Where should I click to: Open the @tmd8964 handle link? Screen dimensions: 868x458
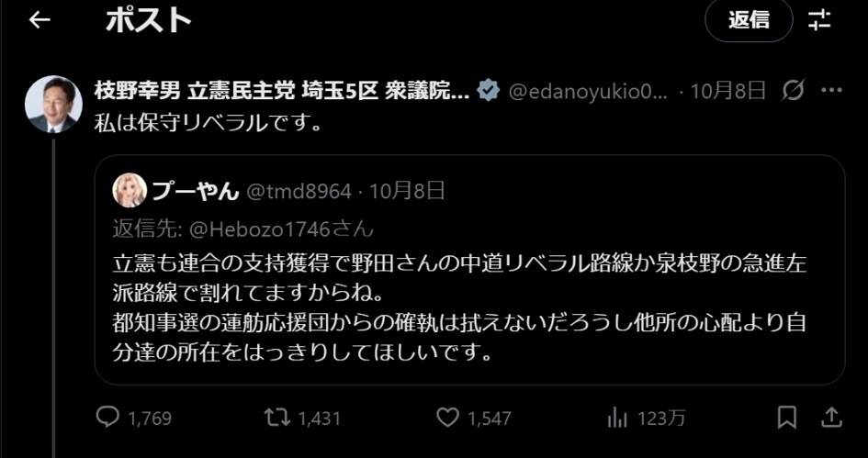[x=299, y=192]
